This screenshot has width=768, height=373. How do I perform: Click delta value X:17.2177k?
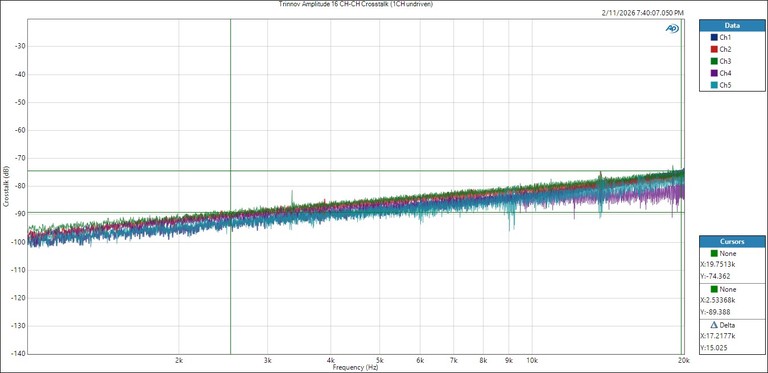pos(718,336)
